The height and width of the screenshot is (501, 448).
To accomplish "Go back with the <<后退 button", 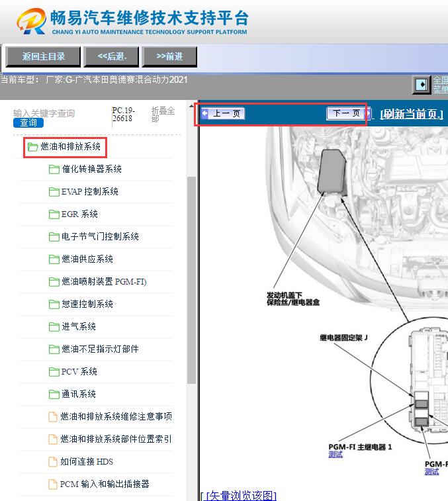I will coord(112,56).
